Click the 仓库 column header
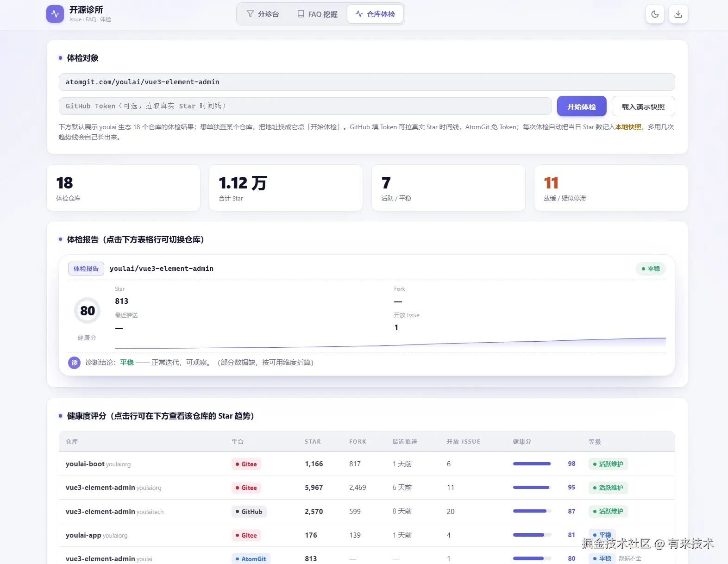The height and width of the screenshot is (564, 728). 72,442
